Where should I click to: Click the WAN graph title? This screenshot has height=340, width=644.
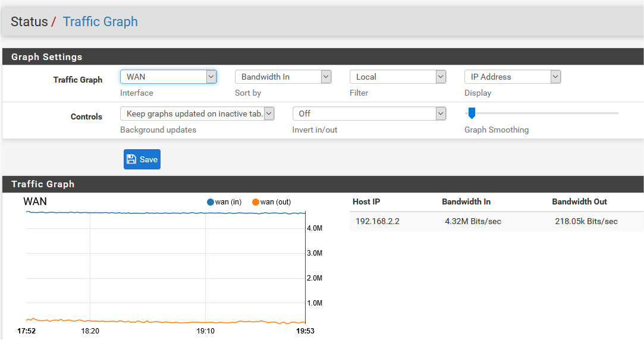(x=35, y=202)
